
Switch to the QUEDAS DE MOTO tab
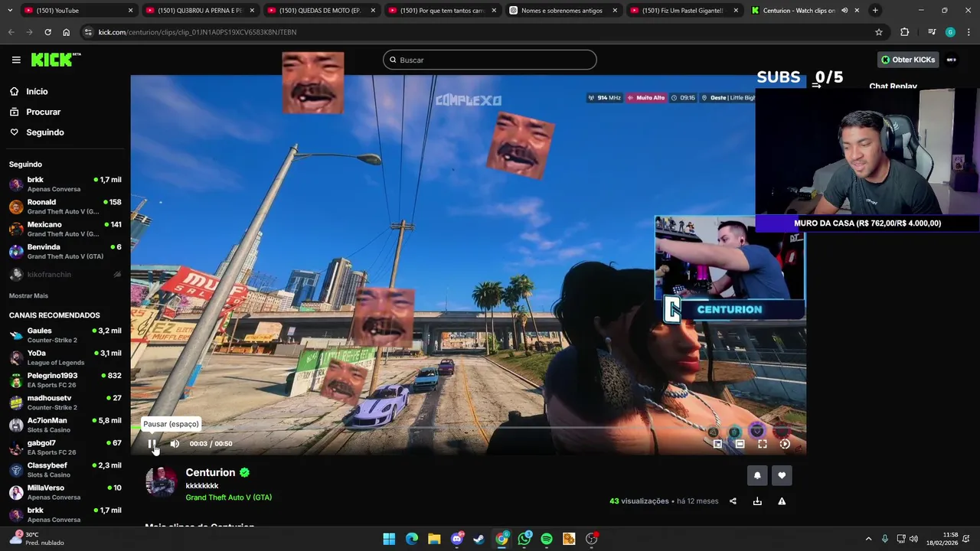point(320,11)
